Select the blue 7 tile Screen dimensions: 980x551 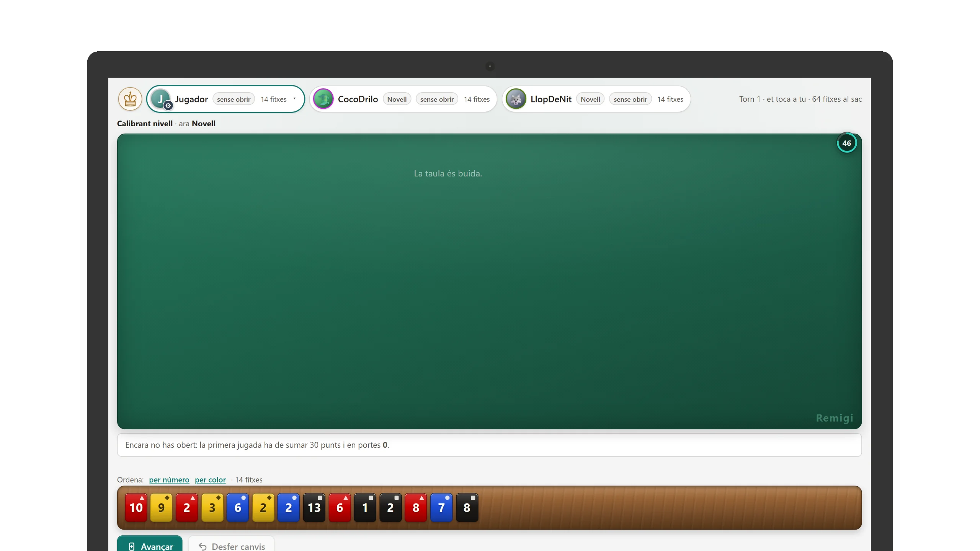click(x=441, y=507)
